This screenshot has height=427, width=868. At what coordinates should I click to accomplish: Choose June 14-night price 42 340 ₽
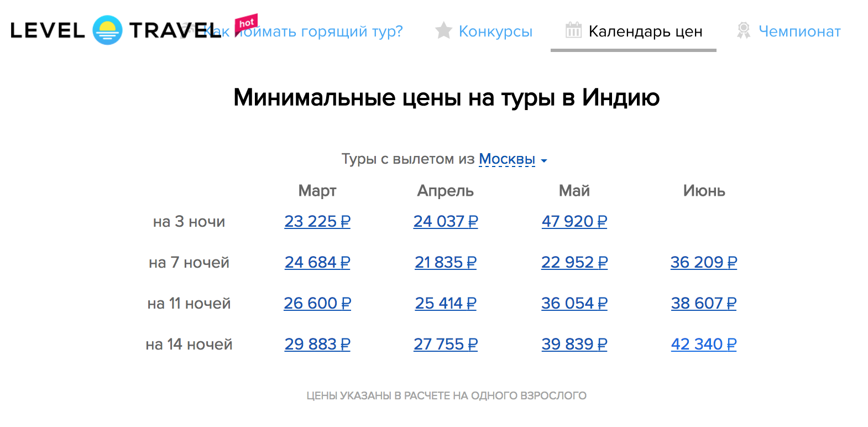pyautogui.click(x=704, y=344)
